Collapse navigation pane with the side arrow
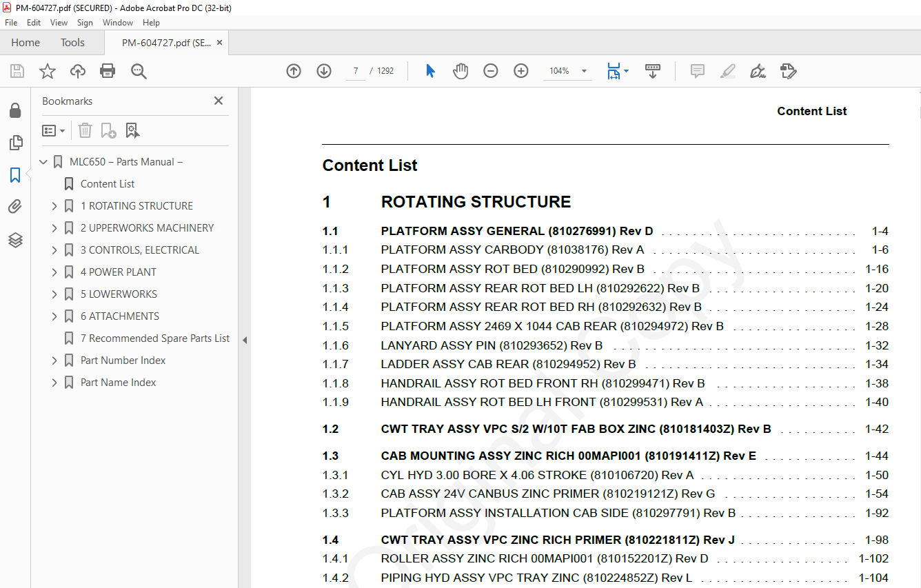The height and width of the screenshot is (588, 921). [244, 340]
